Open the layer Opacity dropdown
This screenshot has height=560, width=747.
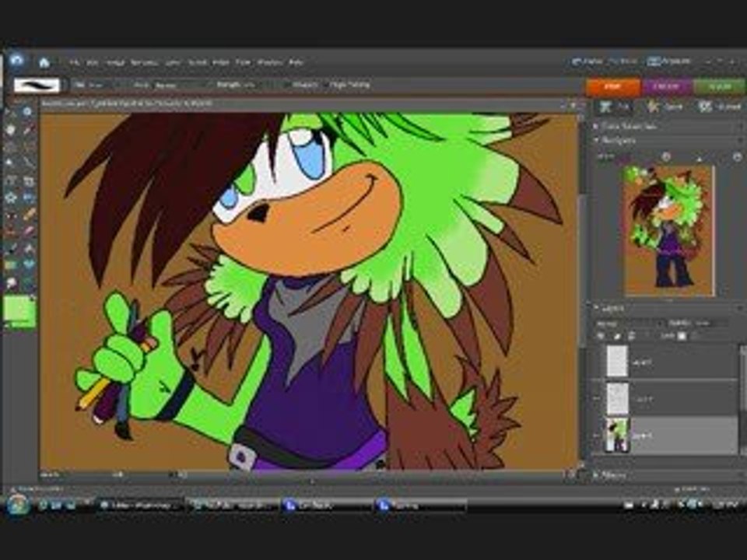coord(712,324)
